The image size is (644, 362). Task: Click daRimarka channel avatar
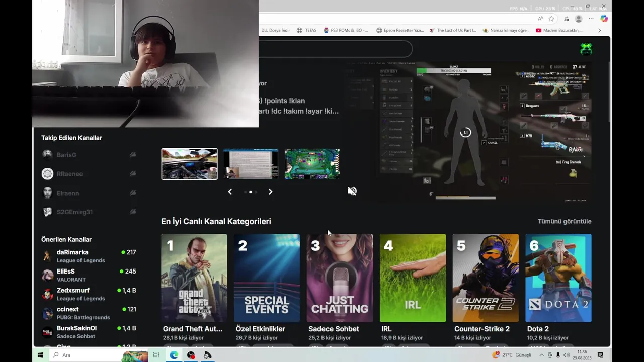coord(47,256)
